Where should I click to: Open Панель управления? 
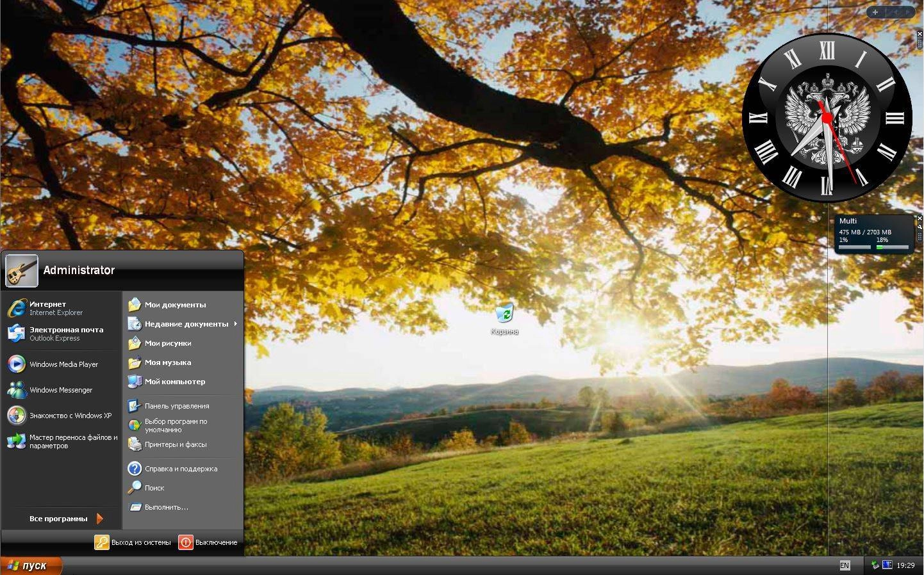(x=183, y=406)
